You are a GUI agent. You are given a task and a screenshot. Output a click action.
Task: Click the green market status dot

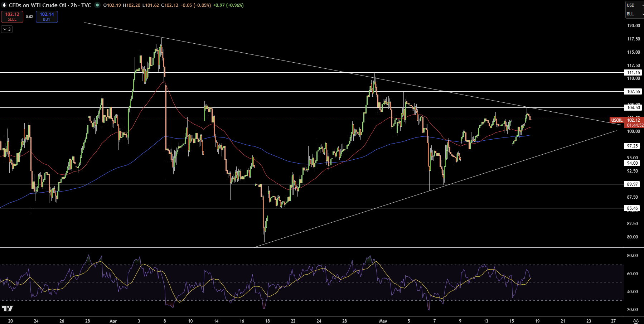point(97,5)
